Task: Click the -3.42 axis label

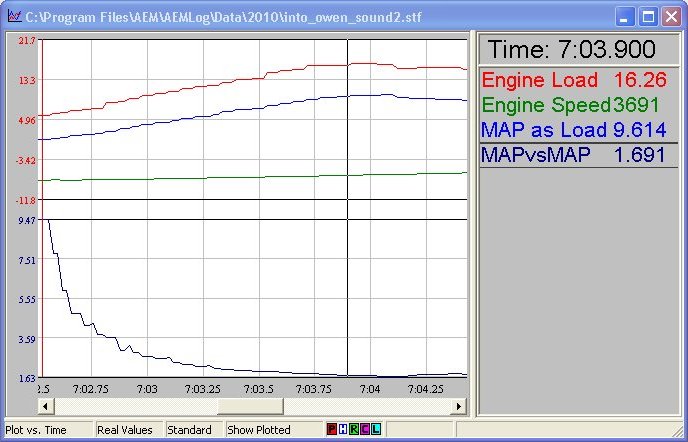Action: (x=26, y=161)
